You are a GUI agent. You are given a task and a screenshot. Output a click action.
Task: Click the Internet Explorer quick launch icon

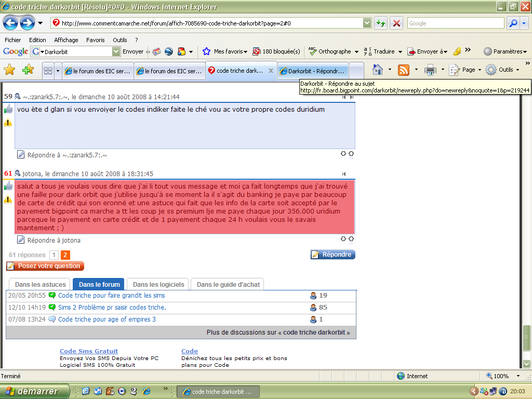147,391
